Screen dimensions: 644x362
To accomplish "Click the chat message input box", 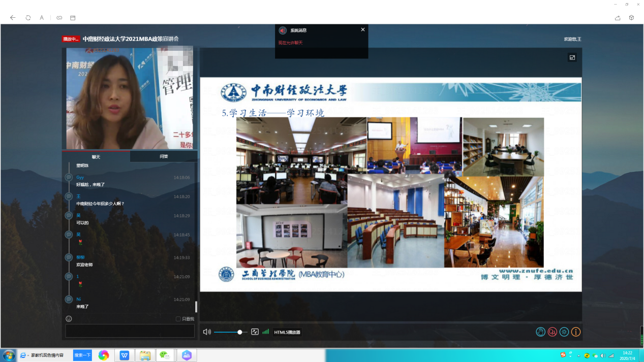I will pyautogui.click(x=130, y=331).
